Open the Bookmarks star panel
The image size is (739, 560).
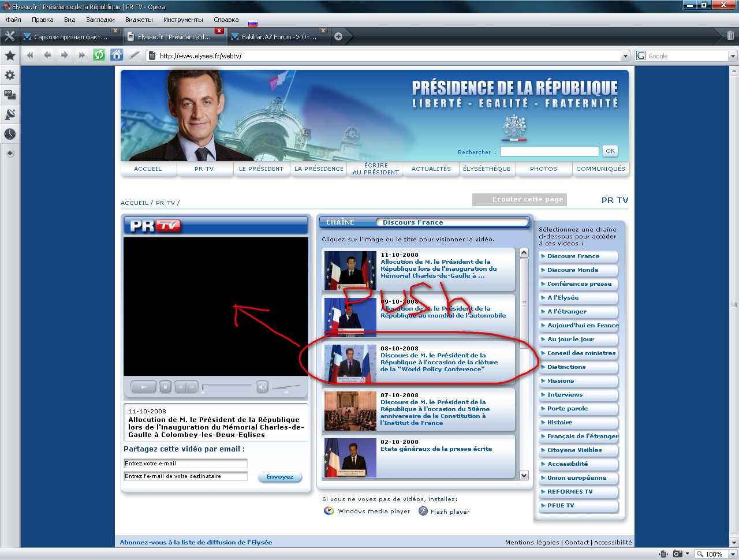10,55
